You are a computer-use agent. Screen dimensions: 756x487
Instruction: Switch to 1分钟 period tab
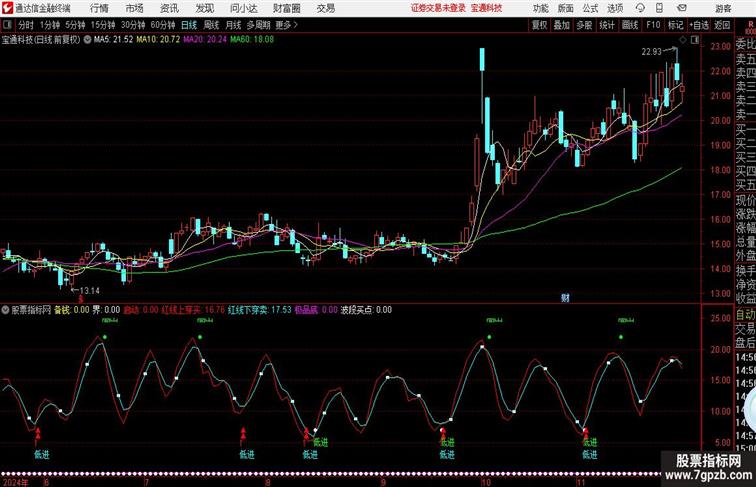[x=49, y=25]
